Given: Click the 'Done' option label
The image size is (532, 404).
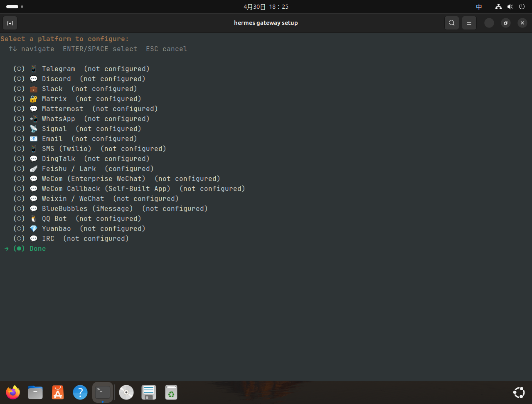Looking at the screenshot, I should [x=38, y=249].
